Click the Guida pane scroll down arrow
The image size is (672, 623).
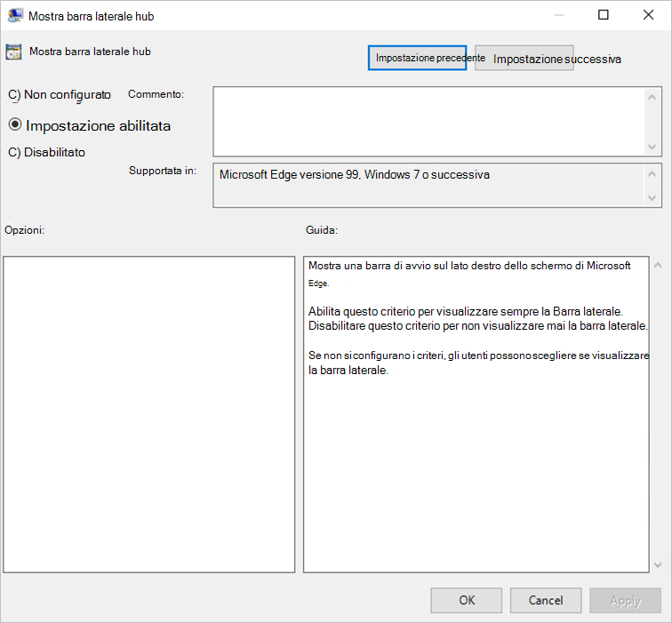658,565
